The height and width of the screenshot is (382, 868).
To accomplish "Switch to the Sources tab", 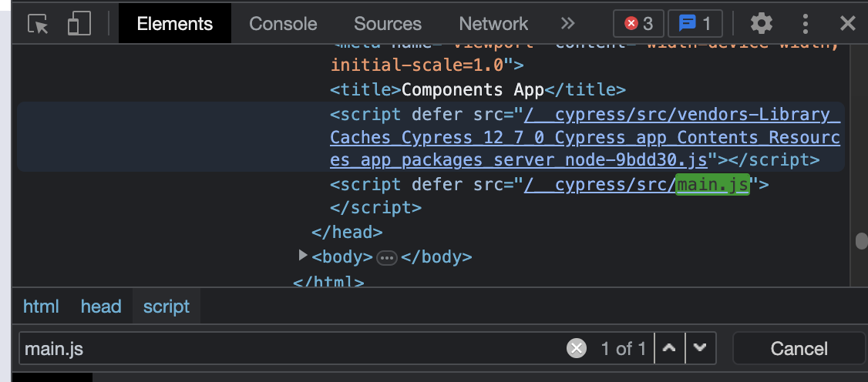I will pos(388,23).
